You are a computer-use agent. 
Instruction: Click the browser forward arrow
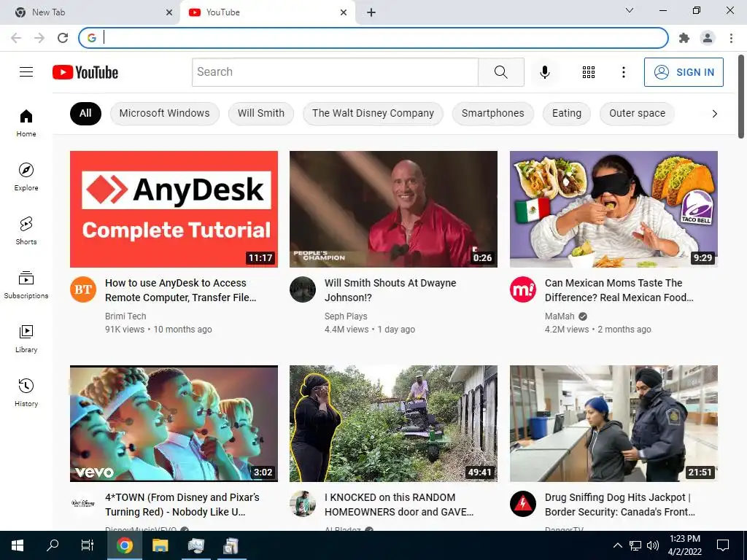39,38
